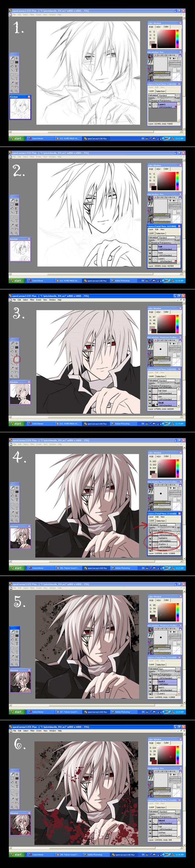Screen dimensions: 195x868
Task: Select the polygon selection tool in step 5 toolbox
Action: coord(17,648)
